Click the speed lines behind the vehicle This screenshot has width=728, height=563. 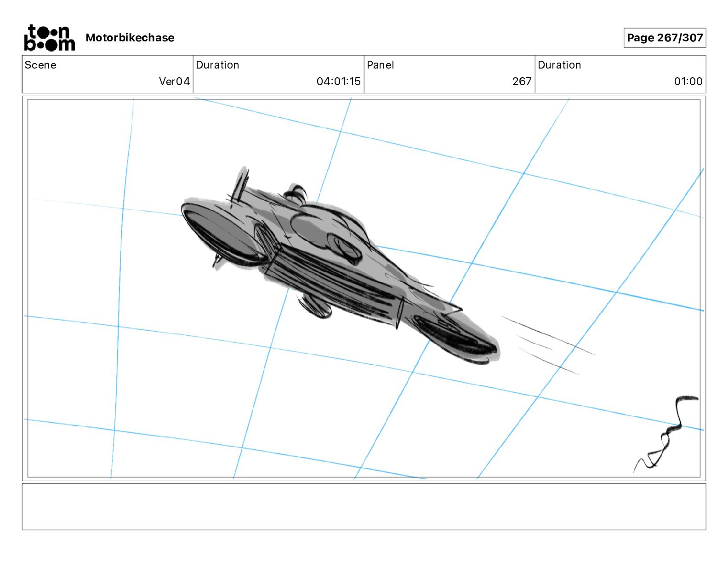click(547, 344)
